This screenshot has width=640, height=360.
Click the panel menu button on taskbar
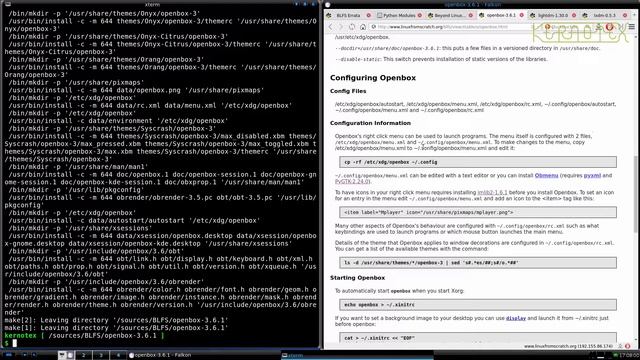pos(8,355)
